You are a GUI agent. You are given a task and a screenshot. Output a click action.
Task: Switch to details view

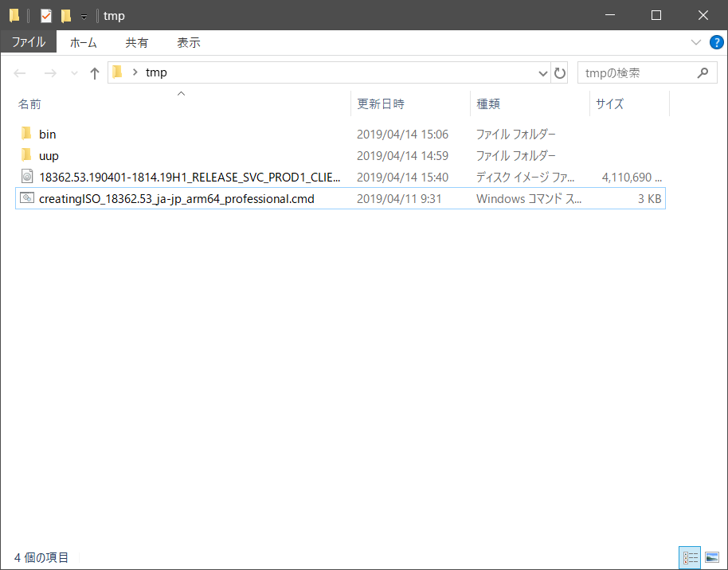(690, 557)
